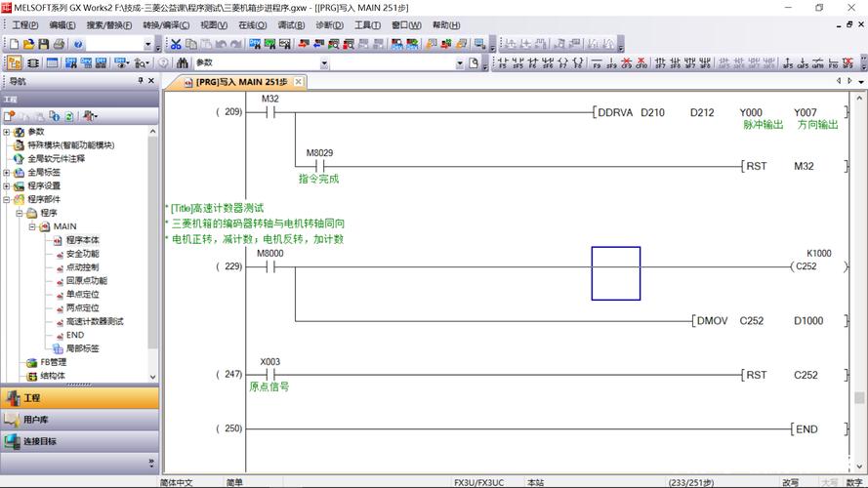Draw vertical line sF9 tool

[611, 63]
